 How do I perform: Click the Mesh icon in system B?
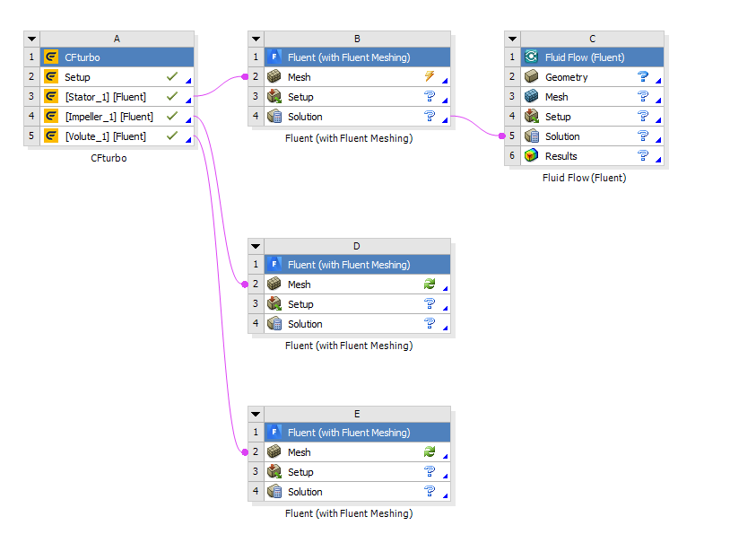(274, 77)
